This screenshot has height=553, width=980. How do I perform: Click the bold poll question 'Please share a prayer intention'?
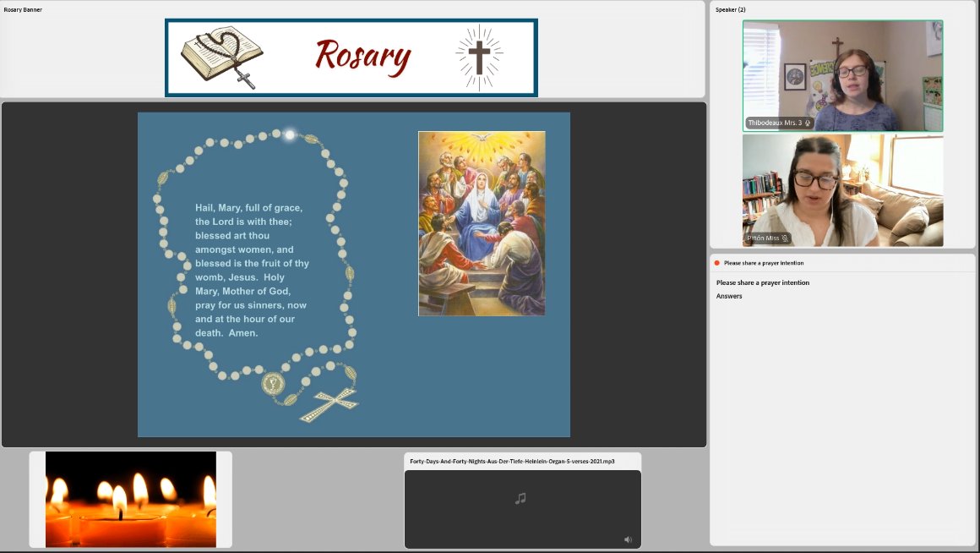point(763,282)
